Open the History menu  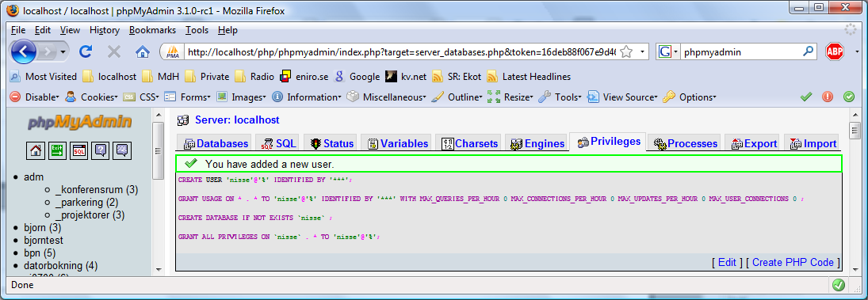(105, 30)
